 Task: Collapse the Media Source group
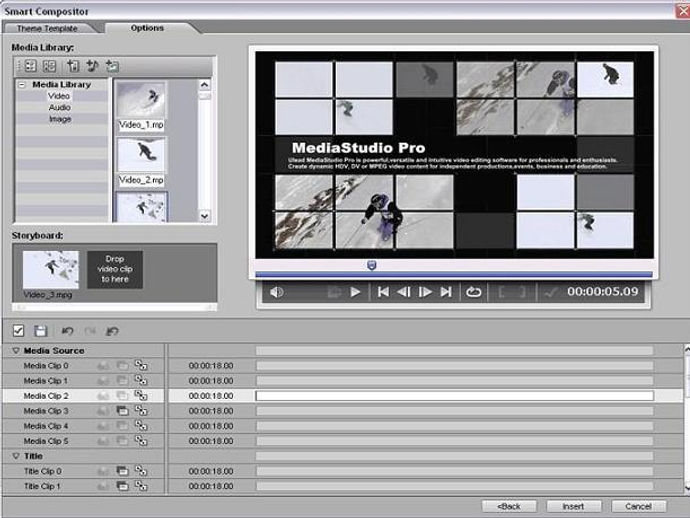pos(16,351)
